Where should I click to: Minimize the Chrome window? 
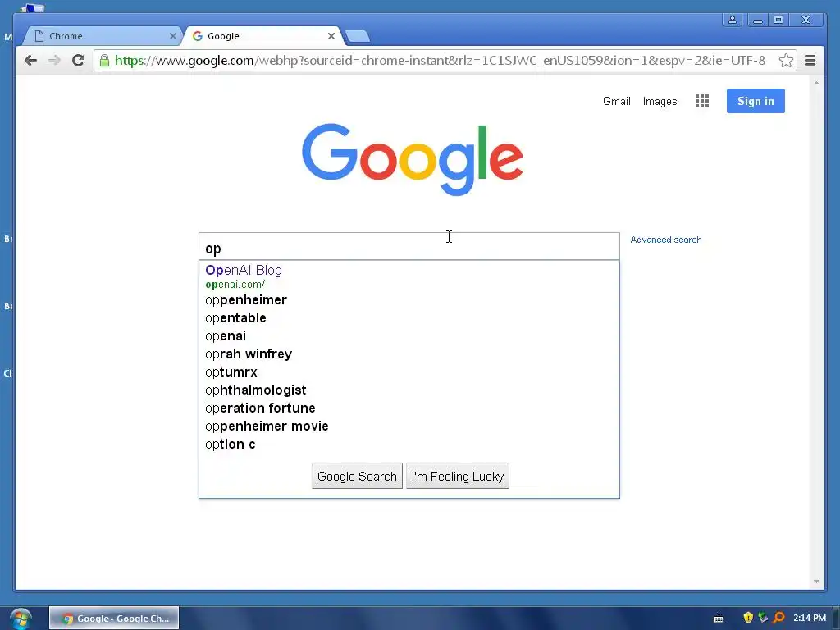coord(757,21)
